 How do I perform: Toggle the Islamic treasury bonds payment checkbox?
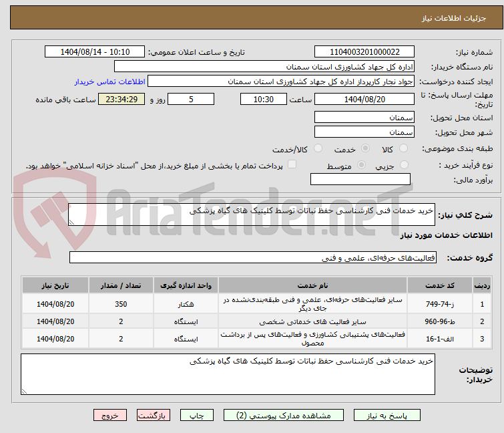[x=292, y=164]
